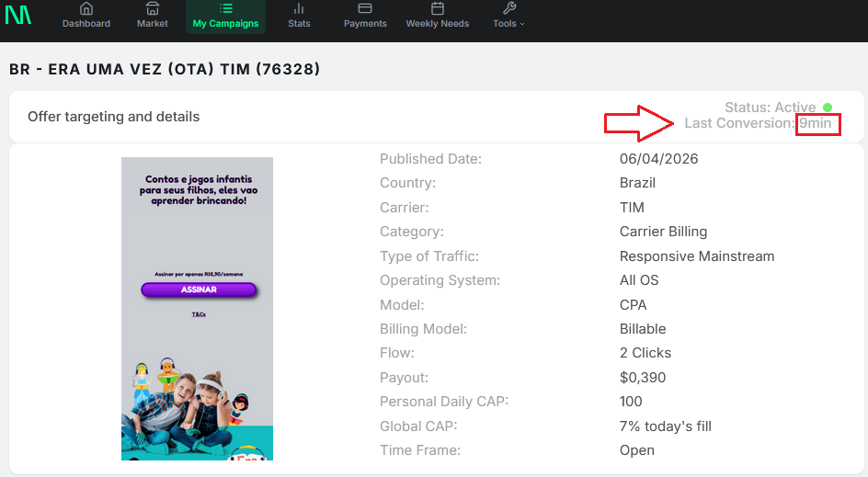Click the Published Date label
Image resolution: width=868 pixels, height=477 pixels.
[x=430, y=159]
